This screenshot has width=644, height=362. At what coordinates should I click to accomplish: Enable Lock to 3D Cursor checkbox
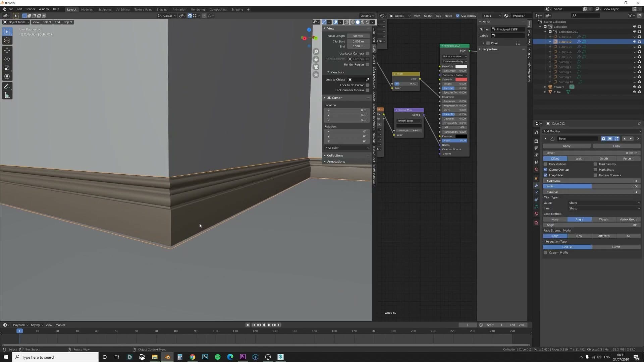(x=368, y=85)
